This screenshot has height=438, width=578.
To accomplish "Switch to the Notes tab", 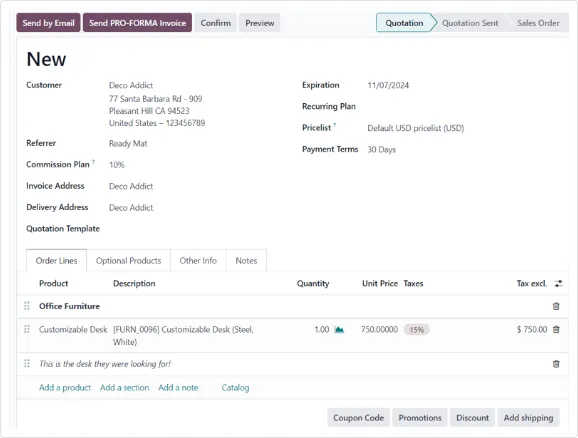I will coord(246,261).
